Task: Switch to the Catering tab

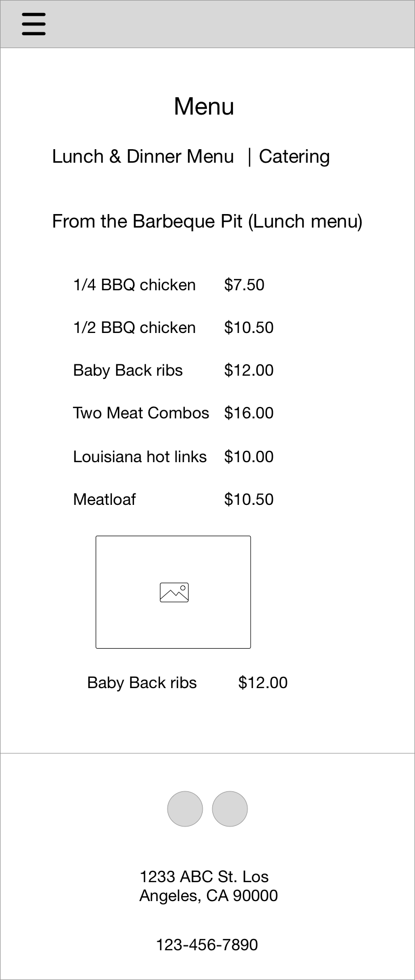Action: point(294,157)
